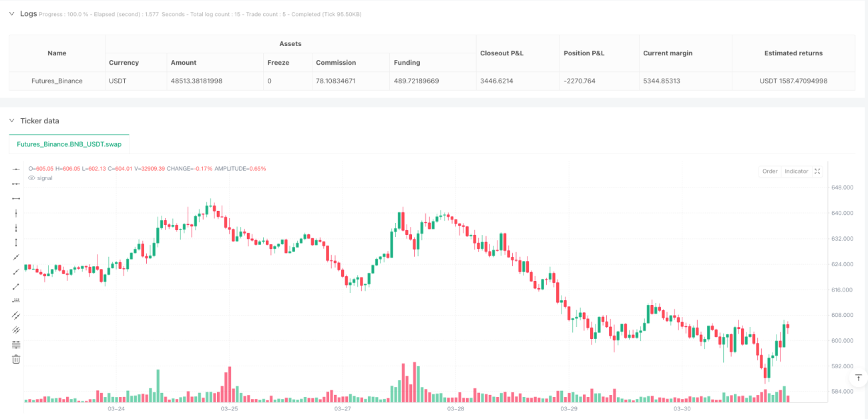The width and height of the screenshot is (868, 419).
Task: Open the Indicator menu on the chart
Action: pos(796,171)
